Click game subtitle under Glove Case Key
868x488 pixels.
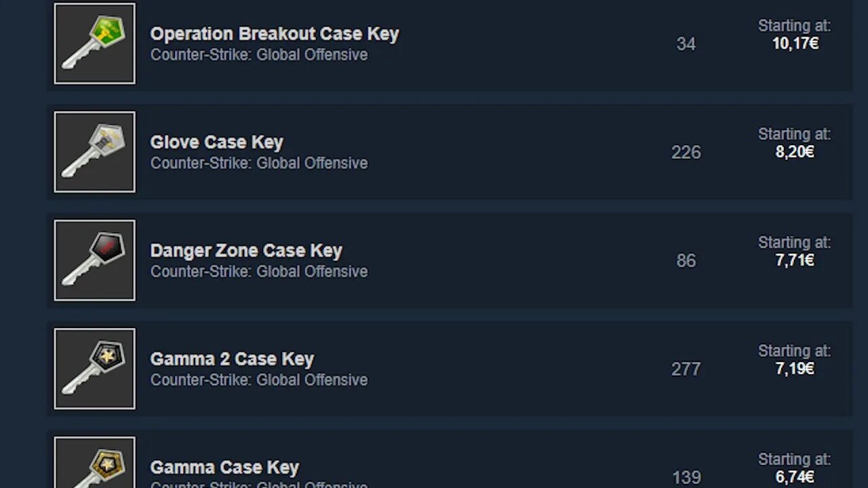tap(258, 163)
